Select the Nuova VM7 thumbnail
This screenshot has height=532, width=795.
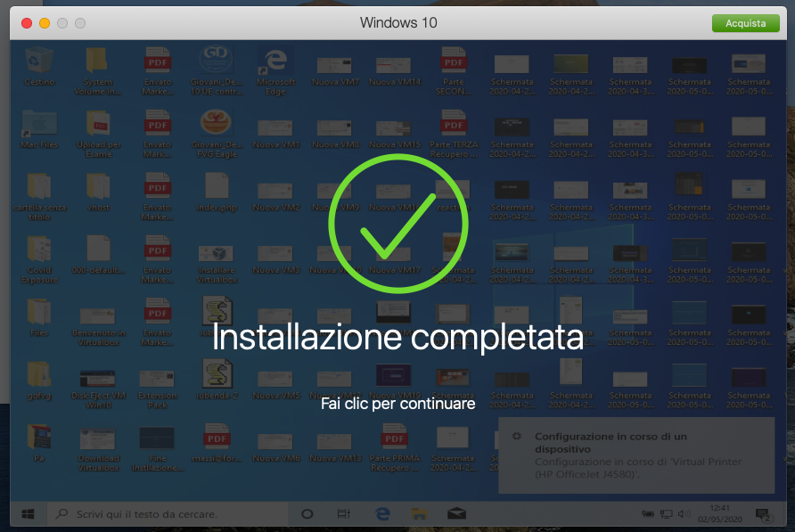click(x=334, y=67)
